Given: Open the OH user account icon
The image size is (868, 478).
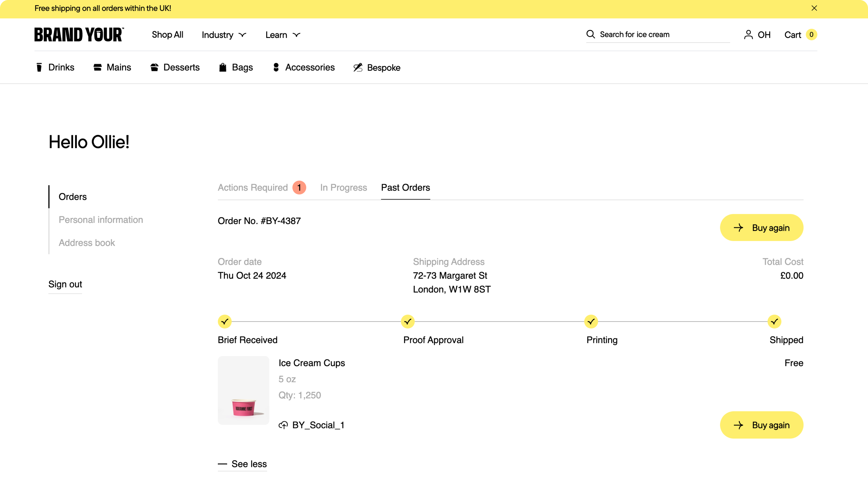Looking at the screenshot, I should click(x=748, y=35).
